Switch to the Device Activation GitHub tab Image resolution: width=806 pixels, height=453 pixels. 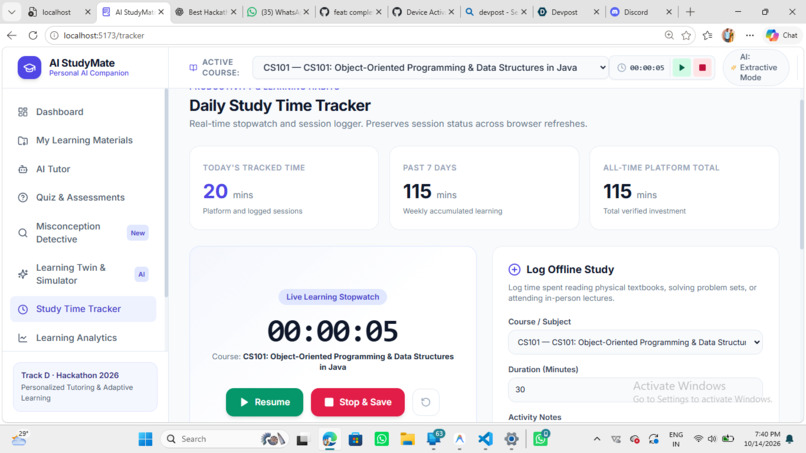[x=424, y=12]
